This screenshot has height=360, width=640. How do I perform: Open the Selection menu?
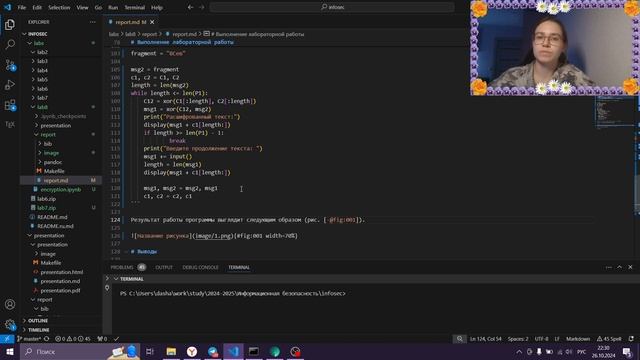coord(59,7)
